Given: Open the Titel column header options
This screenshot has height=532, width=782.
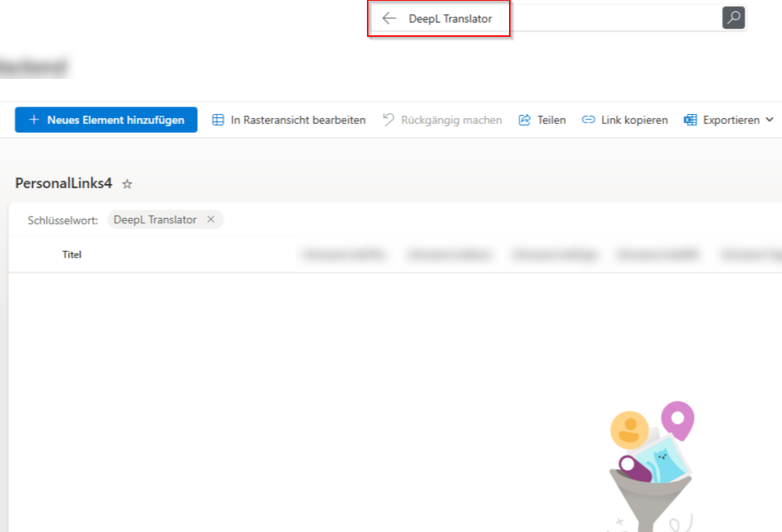Looking at the screenshot, I should click(x=71, y=254).
